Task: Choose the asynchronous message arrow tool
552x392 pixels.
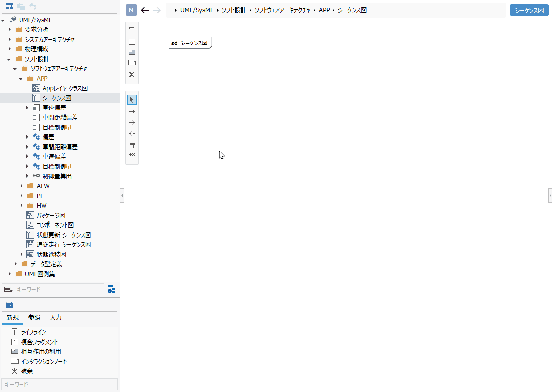Action: 132,123
